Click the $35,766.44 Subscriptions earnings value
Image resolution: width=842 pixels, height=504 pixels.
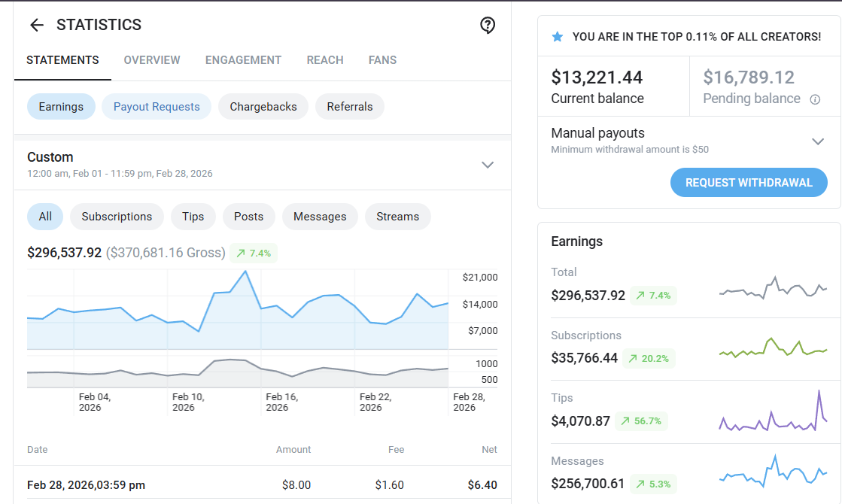(584, 358)
